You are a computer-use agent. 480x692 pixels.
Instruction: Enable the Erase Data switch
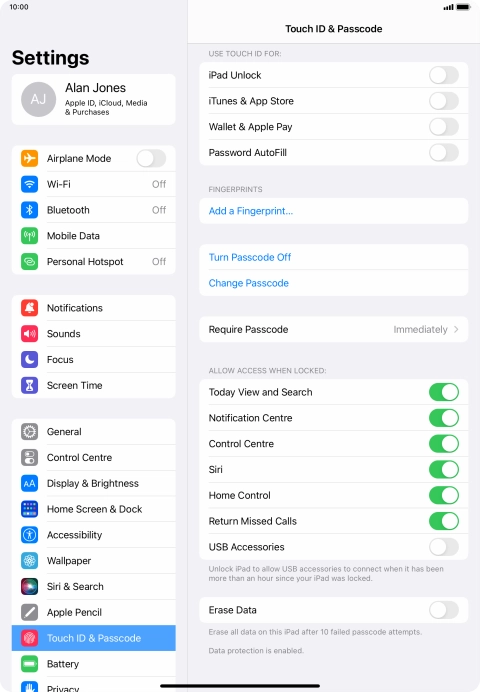pos(444,610)
